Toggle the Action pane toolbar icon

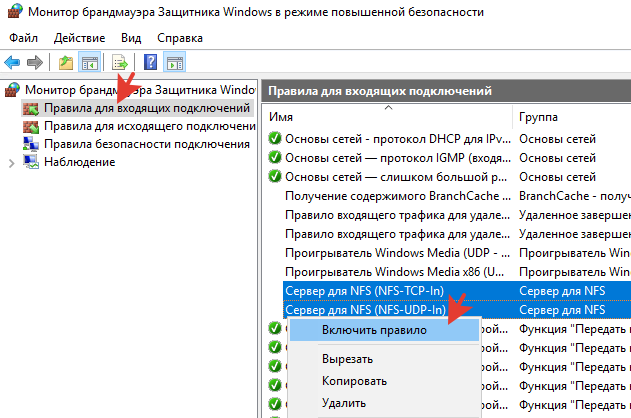click(174, 63)
